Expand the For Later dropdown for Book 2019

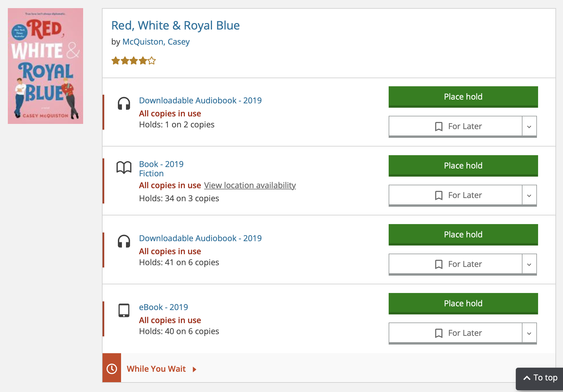(529, 195)
